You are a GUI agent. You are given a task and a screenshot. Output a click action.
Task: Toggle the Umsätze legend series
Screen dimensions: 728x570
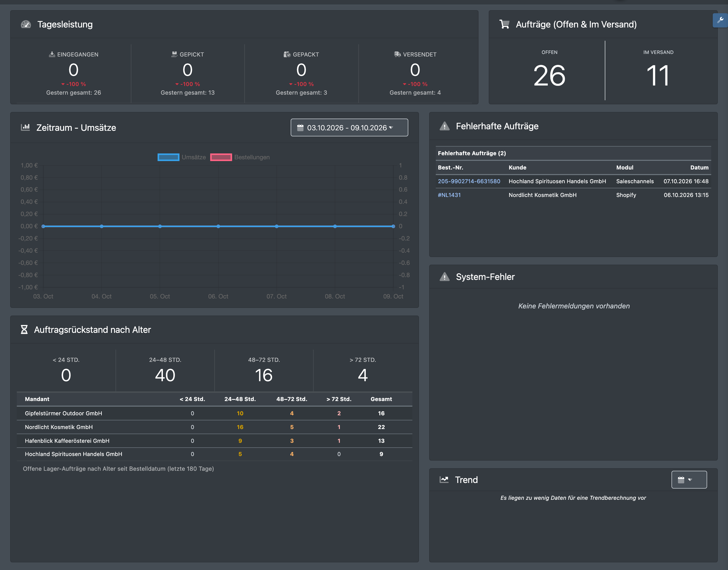click(x=182, y=157)
